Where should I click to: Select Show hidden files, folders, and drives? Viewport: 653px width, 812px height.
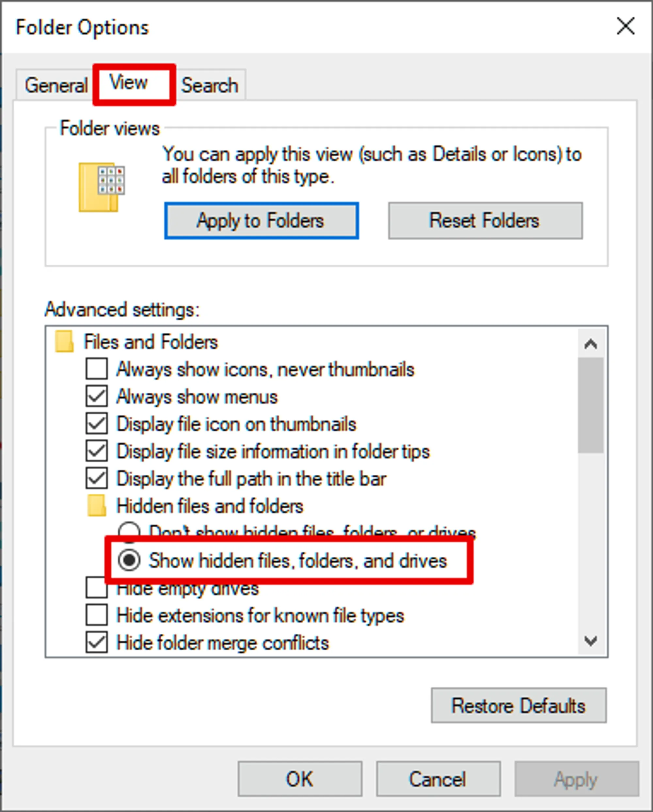click(x=129, y=560)
